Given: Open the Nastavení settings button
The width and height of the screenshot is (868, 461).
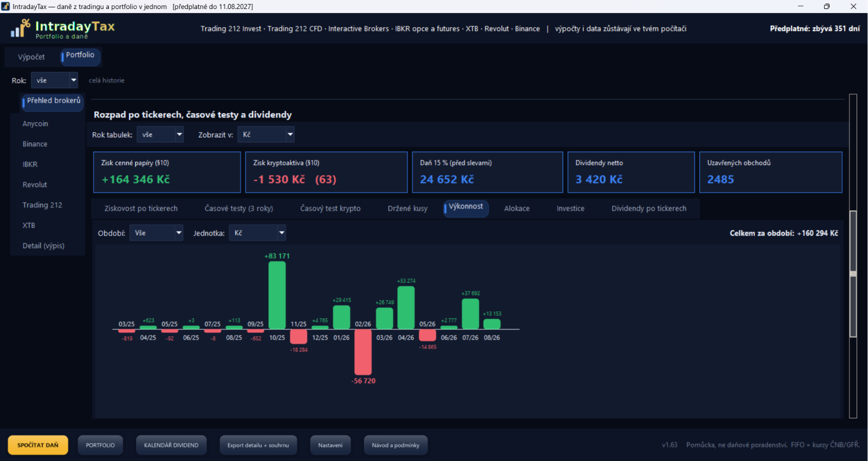Looking at the screenshot, I should tap(330, 445).
